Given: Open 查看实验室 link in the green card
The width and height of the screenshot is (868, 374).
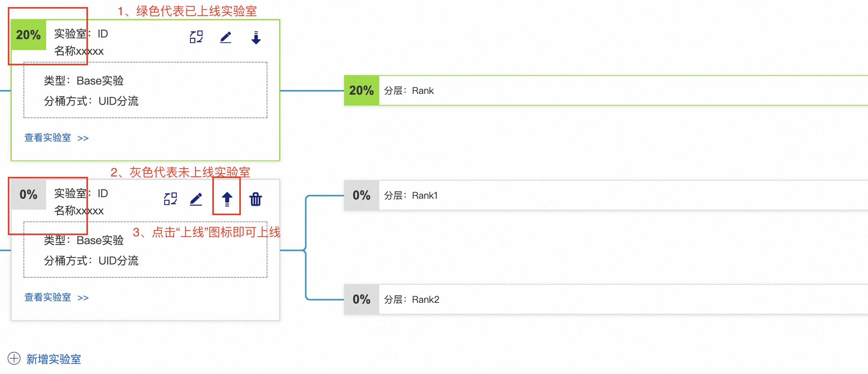Looking at the screenshot, I should pos(48,138).
